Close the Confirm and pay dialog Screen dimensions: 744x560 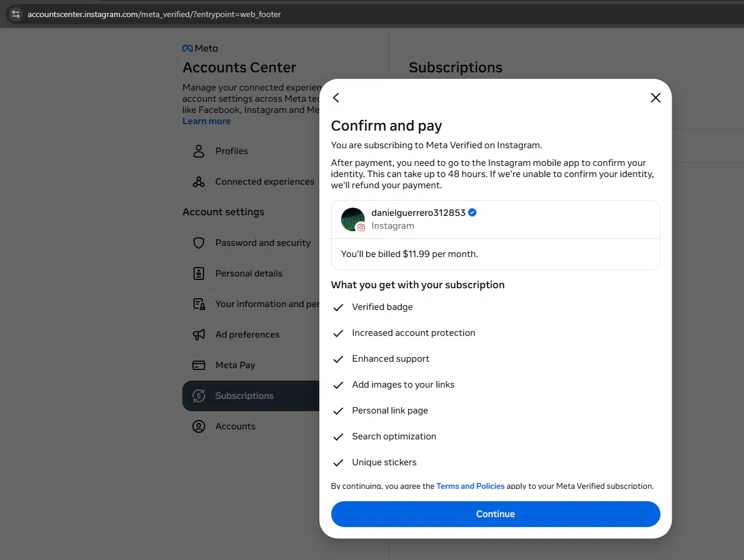(655, 98)
